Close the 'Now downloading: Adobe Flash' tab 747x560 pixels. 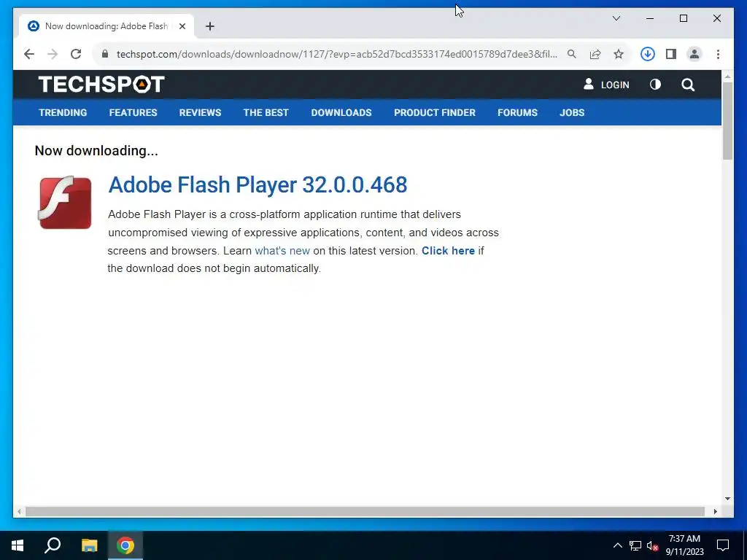pyautogui.click(x=182, y=26)
